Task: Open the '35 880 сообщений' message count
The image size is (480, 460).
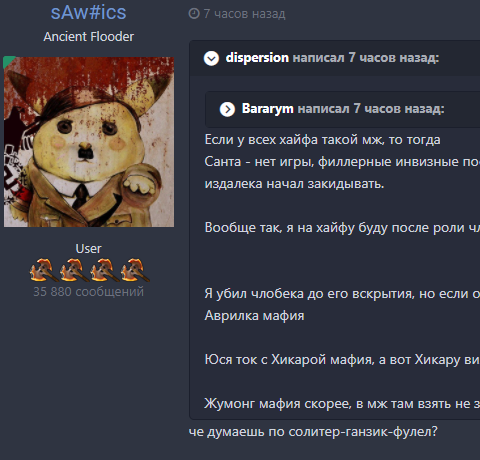Action: pyautogui.click(x=88, y=292)
